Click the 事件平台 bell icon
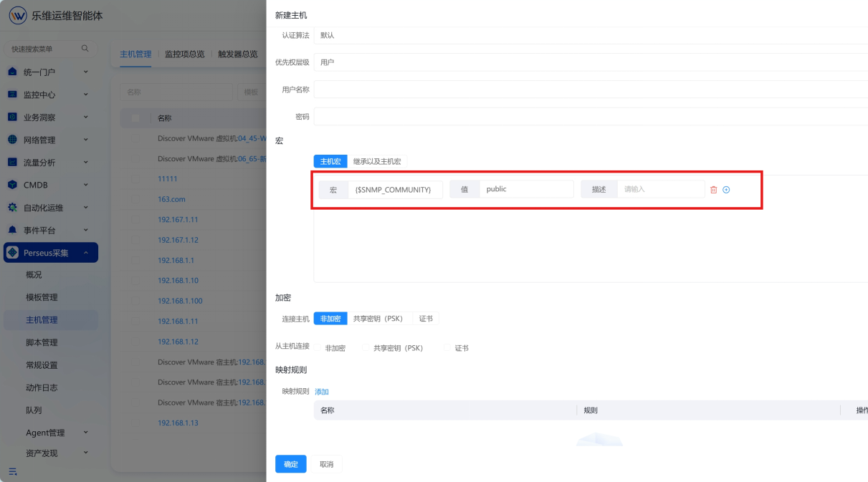Viewport: 868px width, 482px height. [x=12, y=231]
